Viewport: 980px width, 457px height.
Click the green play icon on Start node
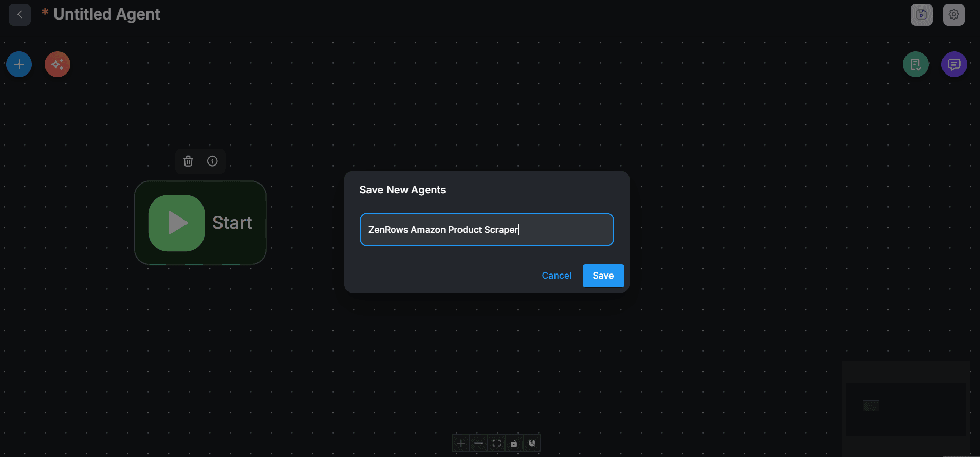[177, 223]
